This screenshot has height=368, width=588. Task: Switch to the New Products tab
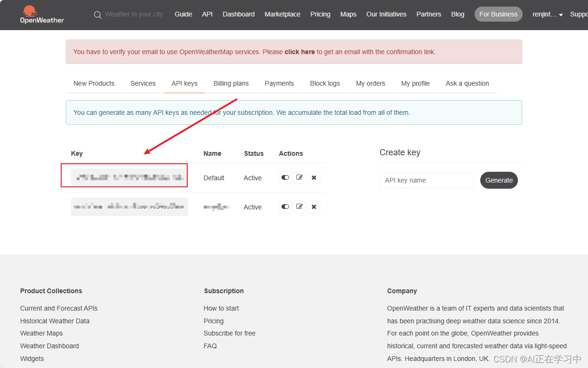point(94,83)
